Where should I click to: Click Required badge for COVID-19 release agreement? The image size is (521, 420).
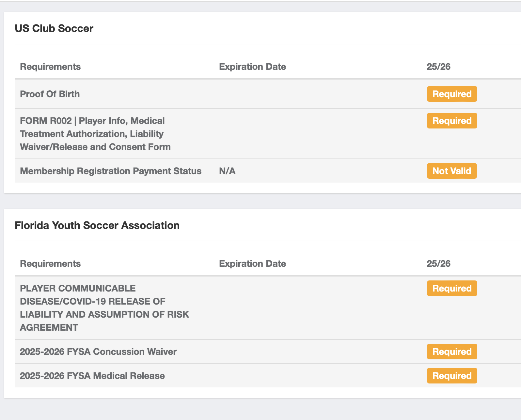[452, 288]
